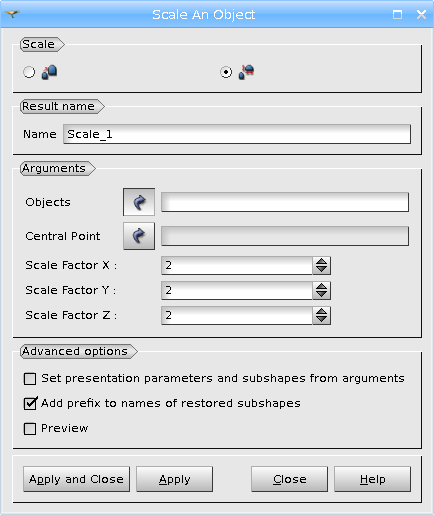
Task: Enable the Preview checkbox
Action: 30,429
